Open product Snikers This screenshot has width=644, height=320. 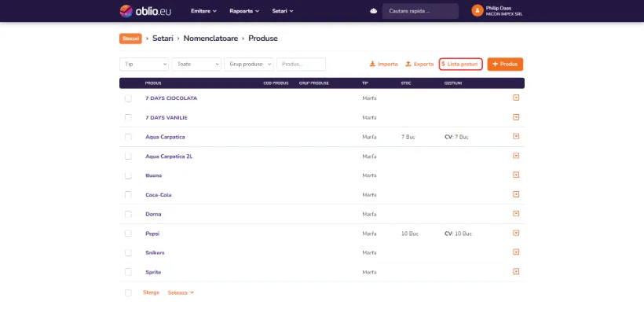pyautogui.click(x=155, y=252)
